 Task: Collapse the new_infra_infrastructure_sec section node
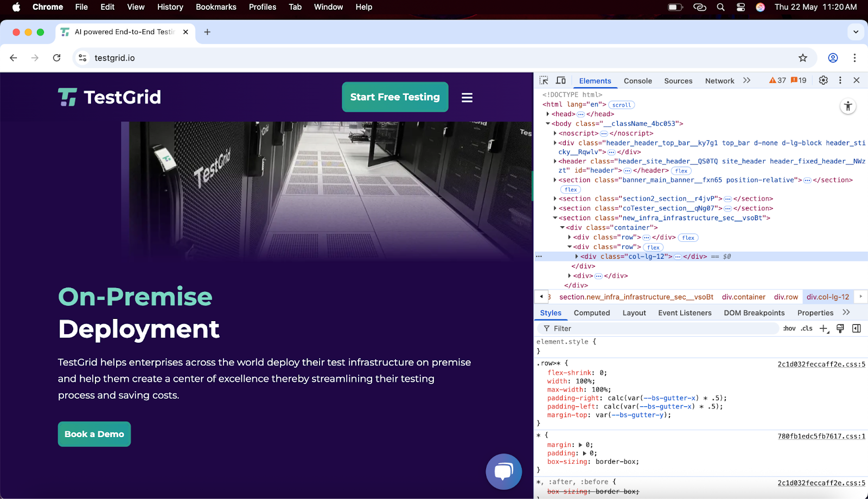[x=555, y=218]
